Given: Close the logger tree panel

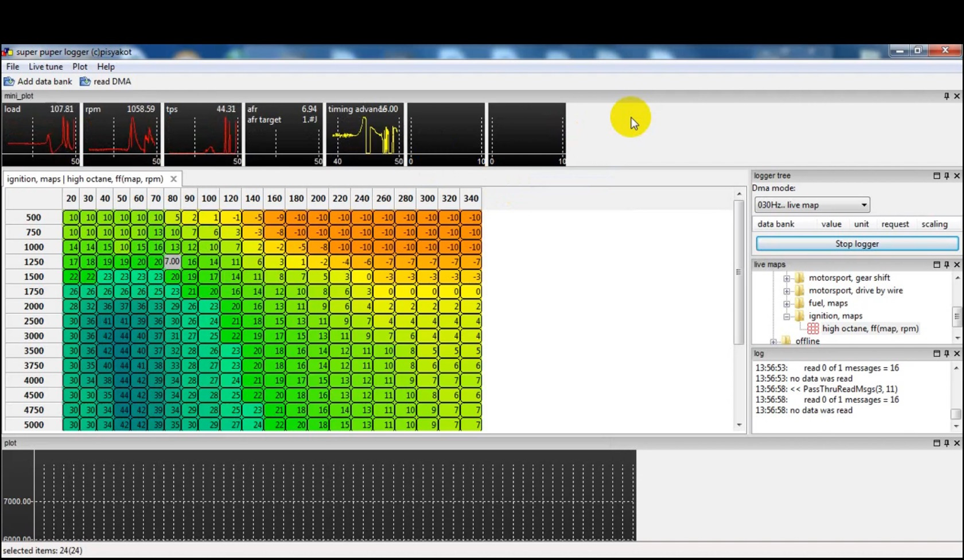Looking at the screenshot, I should (957, 176).
